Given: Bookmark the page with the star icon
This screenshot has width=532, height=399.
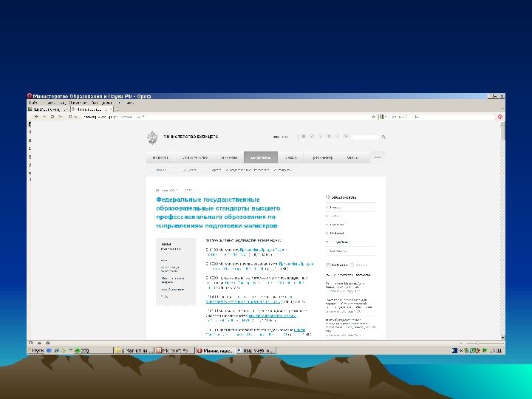Looking at the screenshot, I should (x=374, y=117).
